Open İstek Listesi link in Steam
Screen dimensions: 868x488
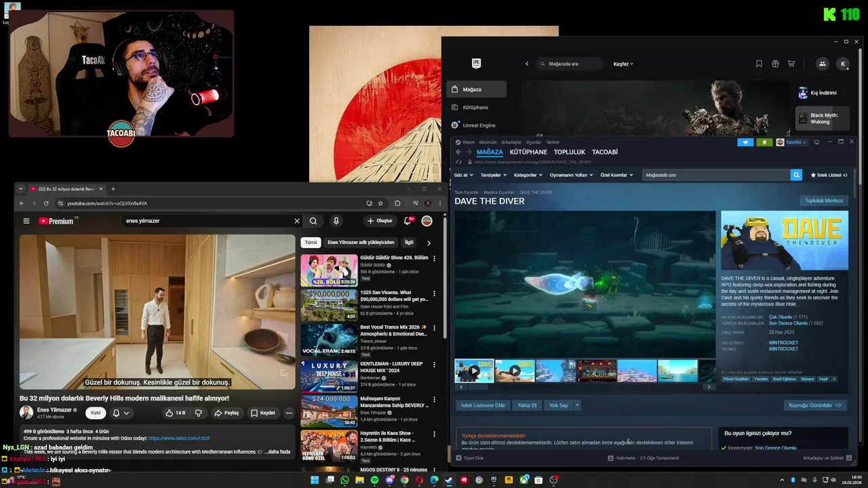coord(829,175)
